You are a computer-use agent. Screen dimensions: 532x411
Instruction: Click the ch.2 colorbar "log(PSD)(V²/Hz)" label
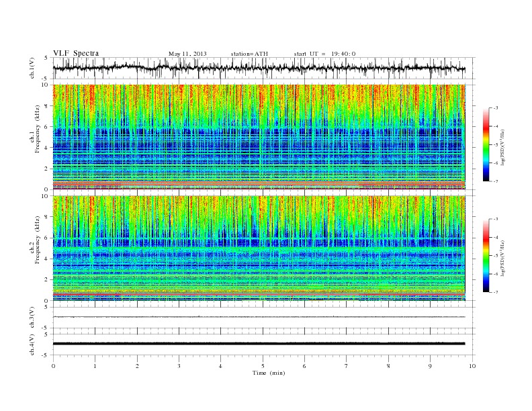(x=502, y=259)
